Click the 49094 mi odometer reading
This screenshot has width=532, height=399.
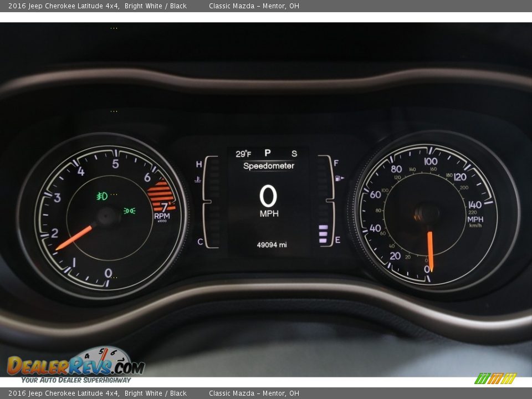pos(272,245)
